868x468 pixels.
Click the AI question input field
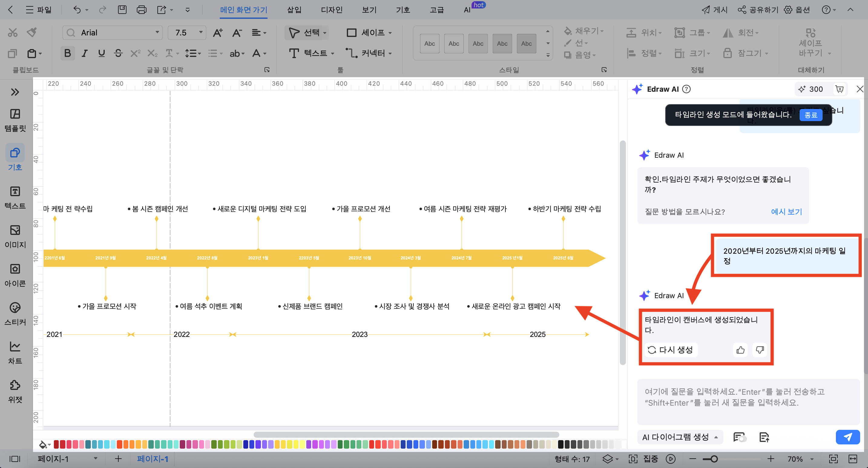click(x=748, y=401)
